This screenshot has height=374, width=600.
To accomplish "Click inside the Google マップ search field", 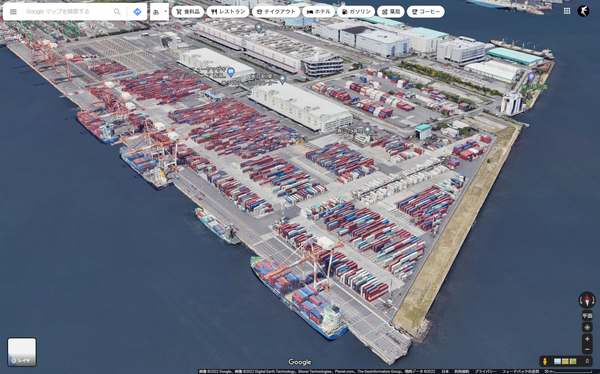I will tap(67, 11).
